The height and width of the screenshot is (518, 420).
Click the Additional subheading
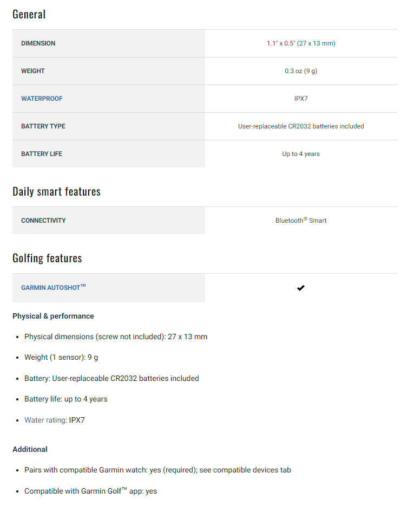pos(30,449)
